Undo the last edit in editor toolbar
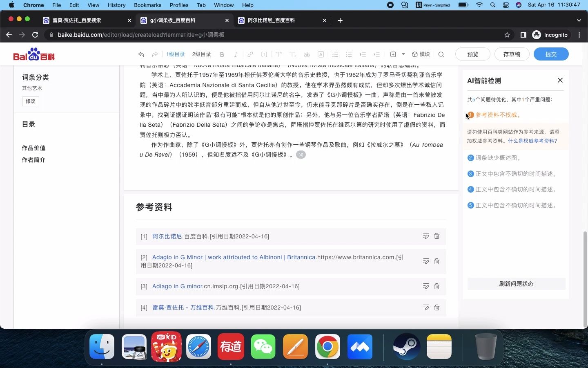588x368 pixels. click(x=141, y=54)
